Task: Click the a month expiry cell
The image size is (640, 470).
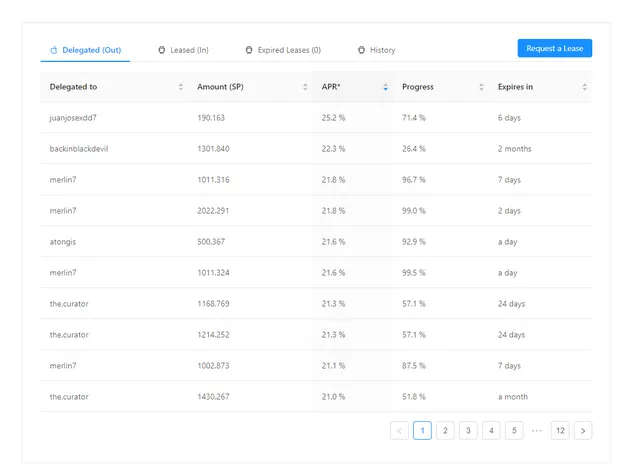Action: [x=513, y=397]
